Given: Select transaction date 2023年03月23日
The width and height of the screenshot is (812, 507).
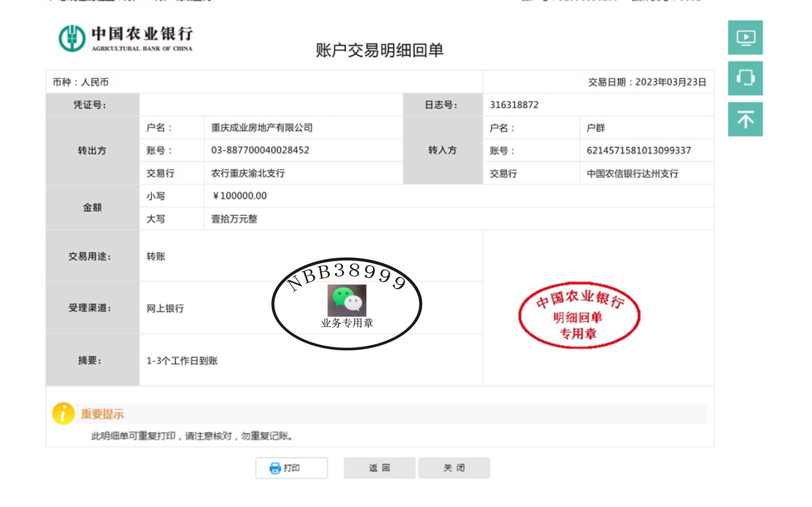Looking at the screenshot, I should [671, 82].
